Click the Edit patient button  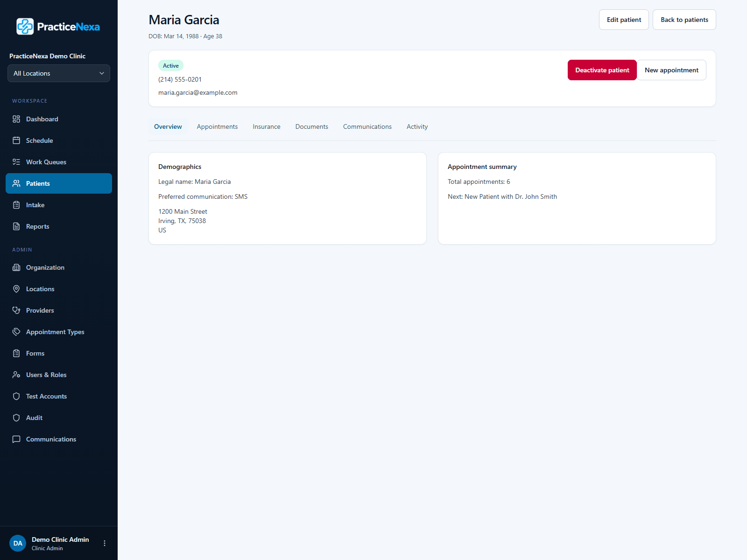(x=624, y=20)
